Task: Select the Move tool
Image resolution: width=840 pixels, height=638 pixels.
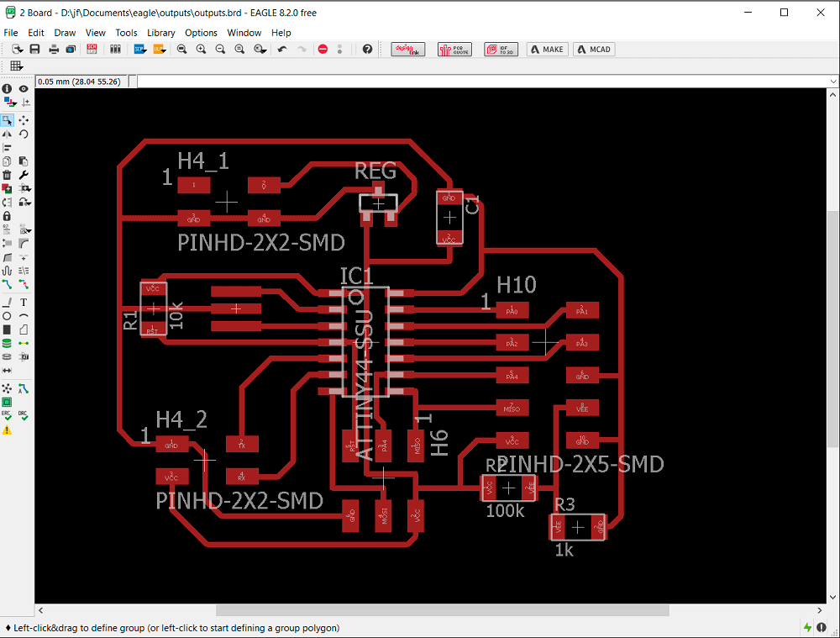Action: 24,121
